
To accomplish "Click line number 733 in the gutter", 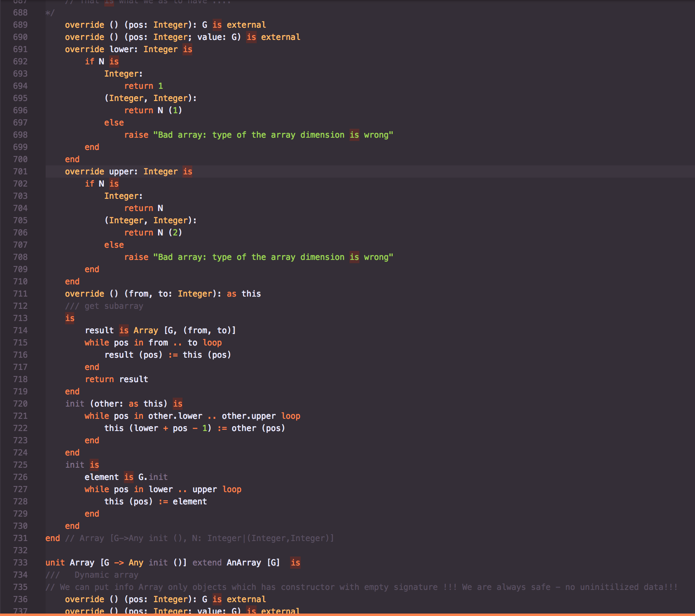I will 20,563.
